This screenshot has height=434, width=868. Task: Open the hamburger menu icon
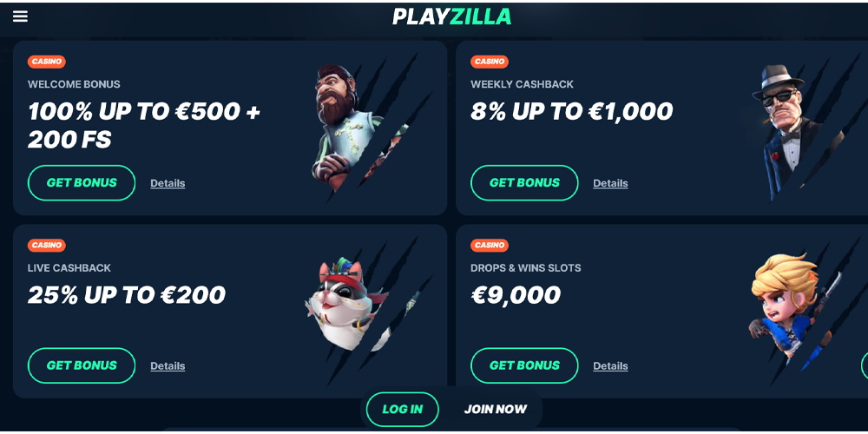[21, 16]
